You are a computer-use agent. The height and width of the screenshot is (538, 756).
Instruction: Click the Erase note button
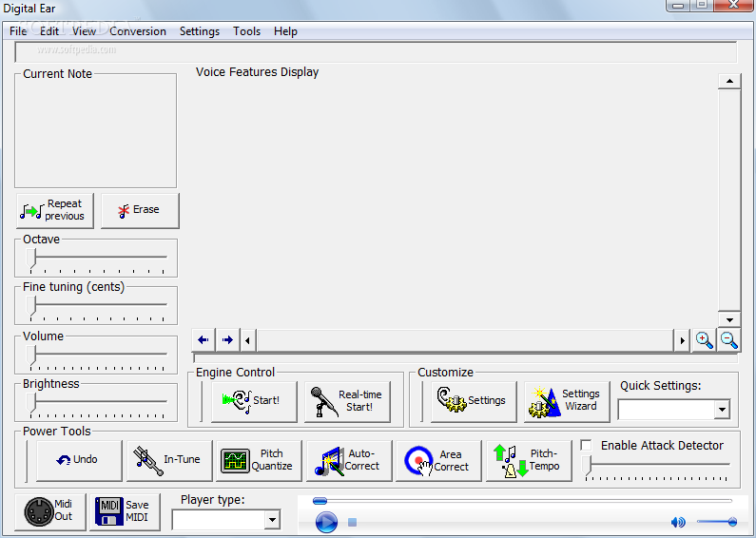pos(140,211)
